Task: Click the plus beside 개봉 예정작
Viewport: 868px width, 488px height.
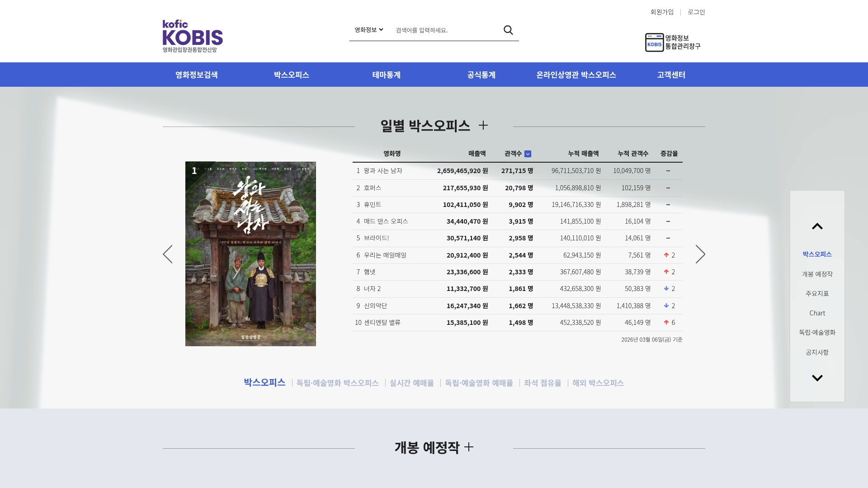Action: coord(469,448)
